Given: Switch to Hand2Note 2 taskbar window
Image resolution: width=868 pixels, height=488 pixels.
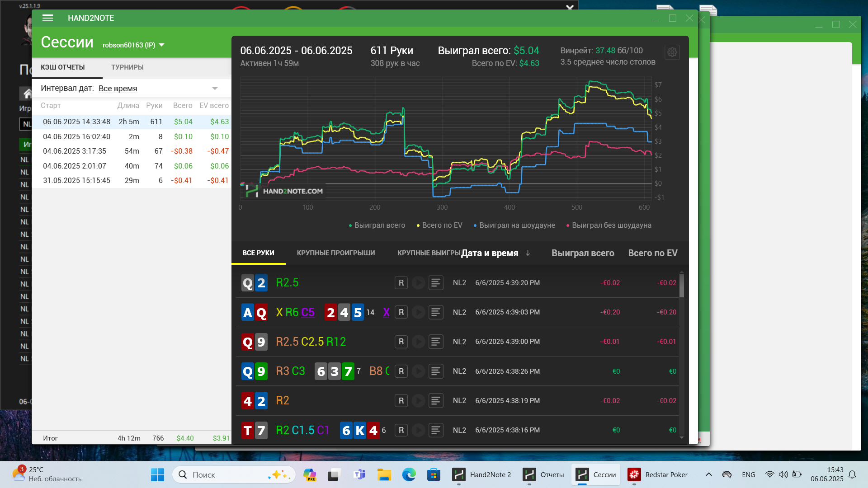Looking at the screenshot, I should pyautogui.click(x=482, y=474).
